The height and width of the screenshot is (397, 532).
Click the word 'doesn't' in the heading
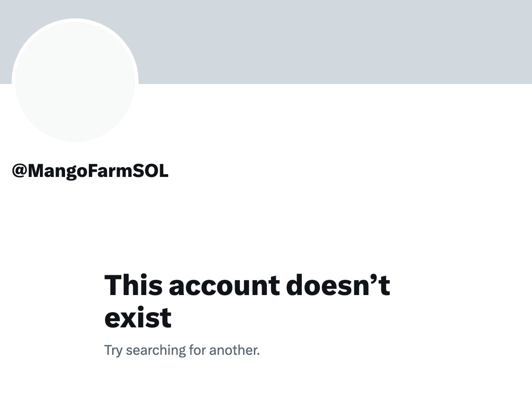(x=338, y=285)
